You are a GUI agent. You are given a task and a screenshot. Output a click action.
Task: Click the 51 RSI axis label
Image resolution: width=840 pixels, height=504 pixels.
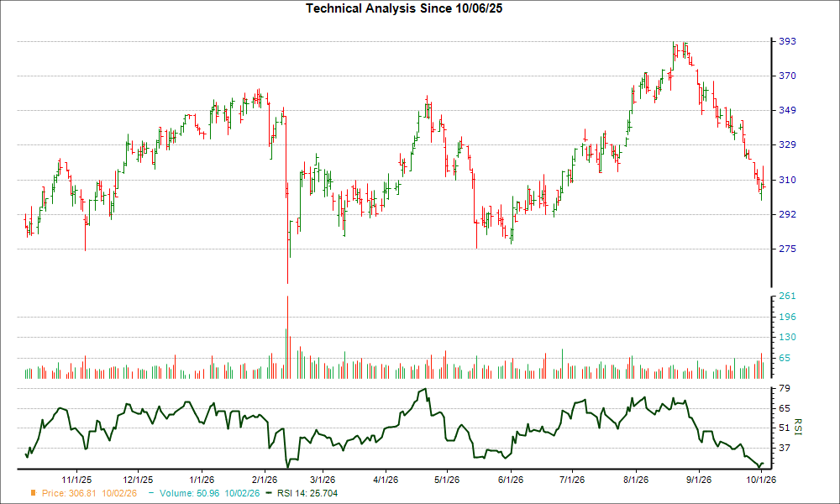(785, 428)
